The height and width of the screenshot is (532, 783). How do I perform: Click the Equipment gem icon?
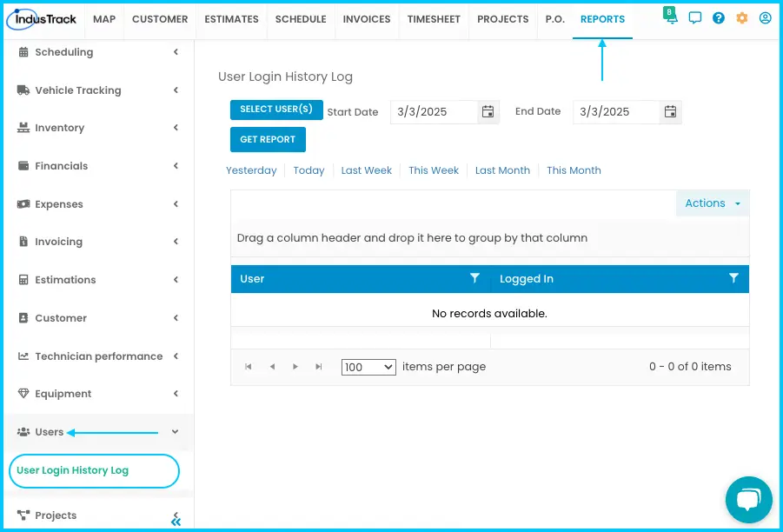tap(23, 394)
